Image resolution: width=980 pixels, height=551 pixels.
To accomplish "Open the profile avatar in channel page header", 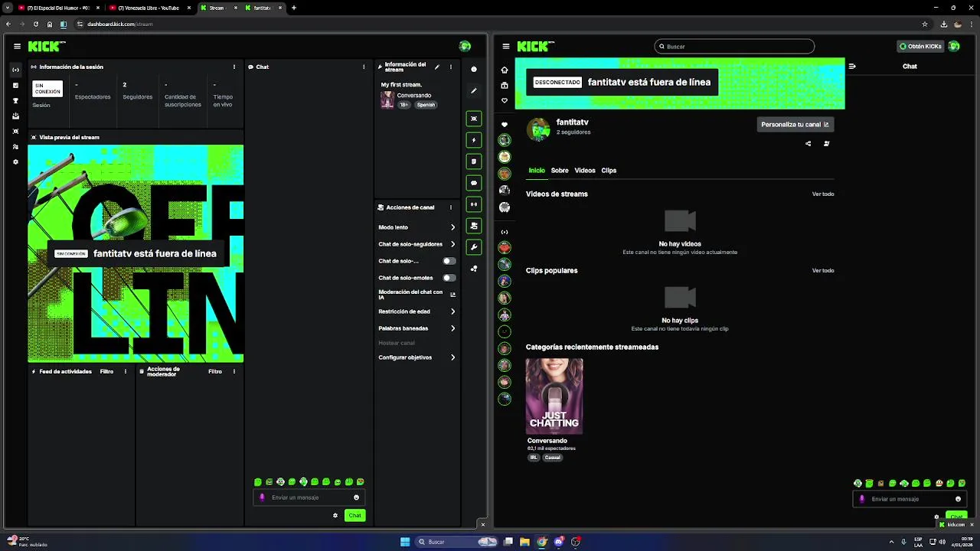I will pyautogui.click(x=954, y=46).
